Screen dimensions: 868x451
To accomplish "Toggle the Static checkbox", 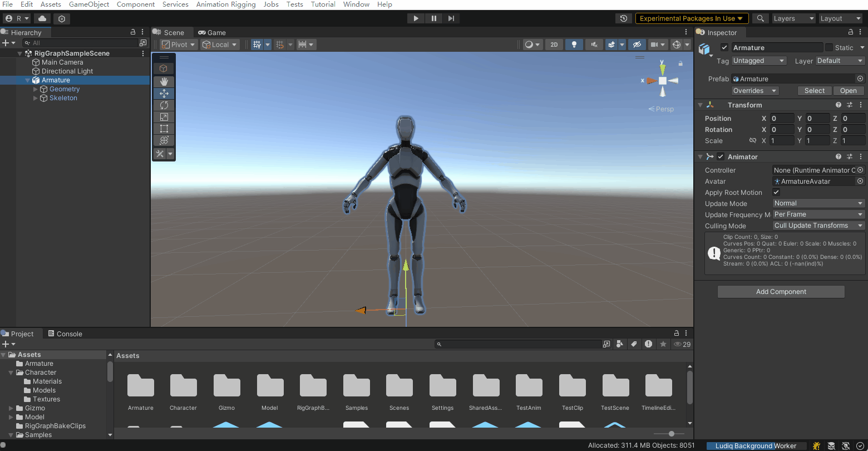I will tap(829, 48).
